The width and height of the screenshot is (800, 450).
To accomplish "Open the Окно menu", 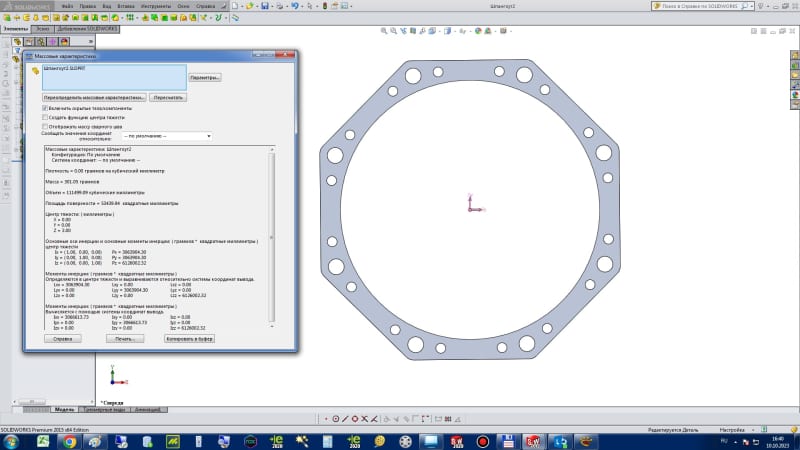I will 183,6.
